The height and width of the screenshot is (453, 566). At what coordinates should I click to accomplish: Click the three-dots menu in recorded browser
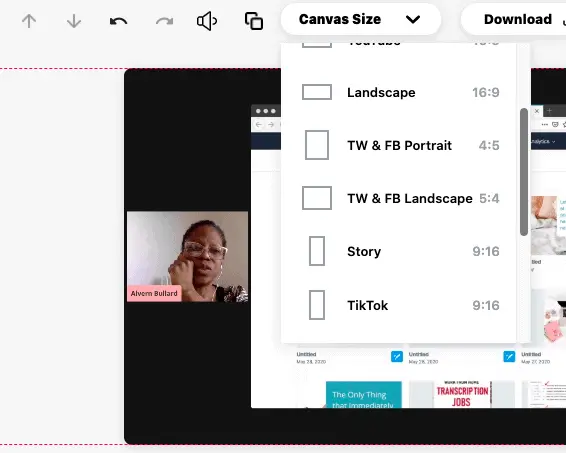coord(545,125)
